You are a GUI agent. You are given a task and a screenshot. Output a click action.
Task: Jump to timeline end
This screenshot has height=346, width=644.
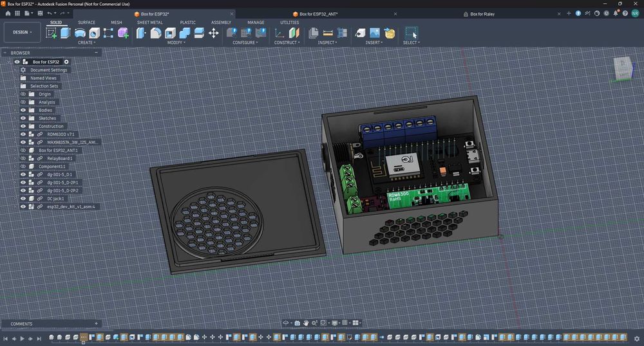(39, 339)
